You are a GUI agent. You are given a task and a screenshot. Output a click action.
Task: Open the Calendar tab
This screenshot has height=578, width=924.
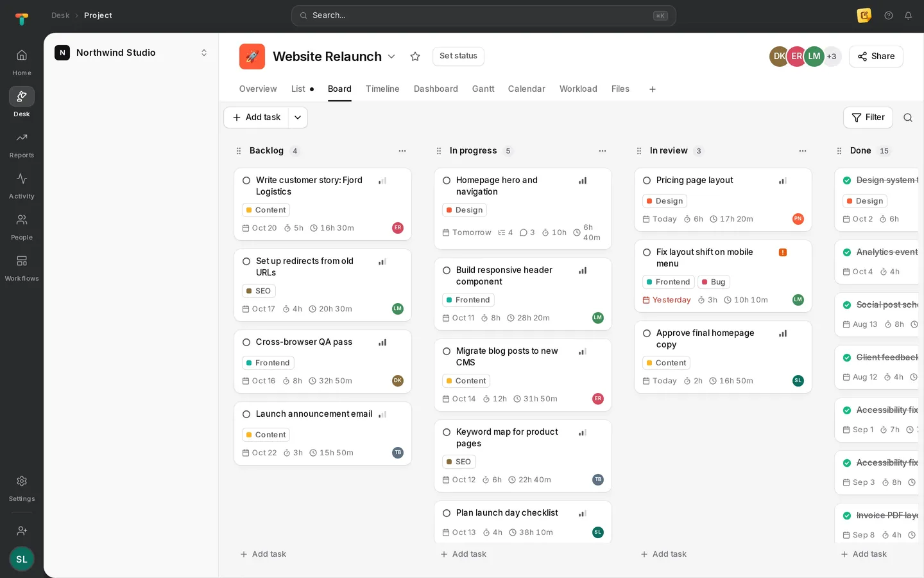[x=527, y=89]
